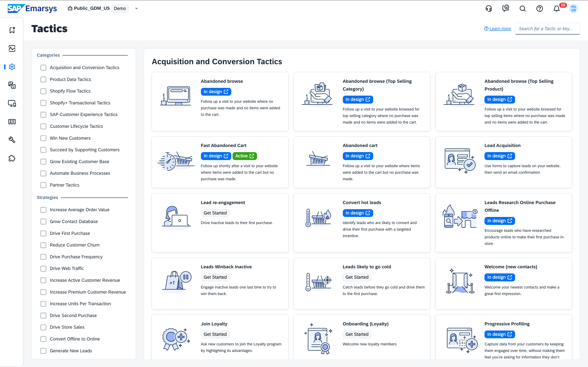
Task: Enable Win New Customers filter
Action: click(x=43, y=138)
